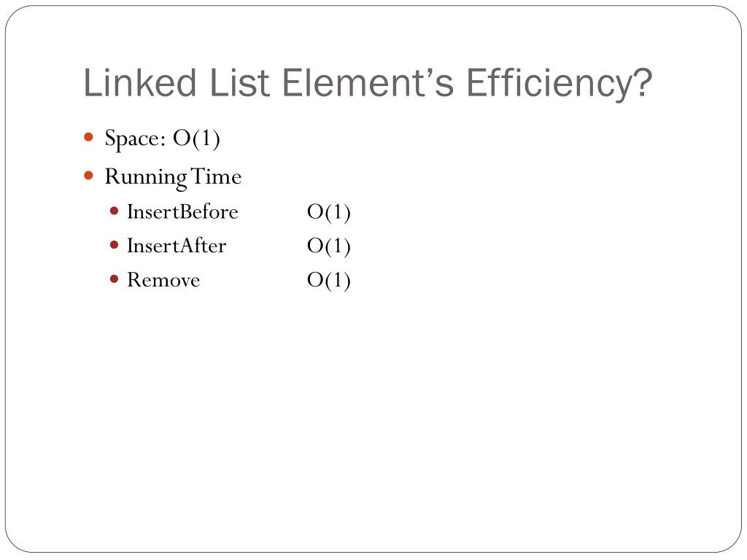Image resolution: width=747 pixels, height=560 pixels.
Task: Click the O(1) value on the Space line
Action: pyautogui.click(x=196, y=139)
